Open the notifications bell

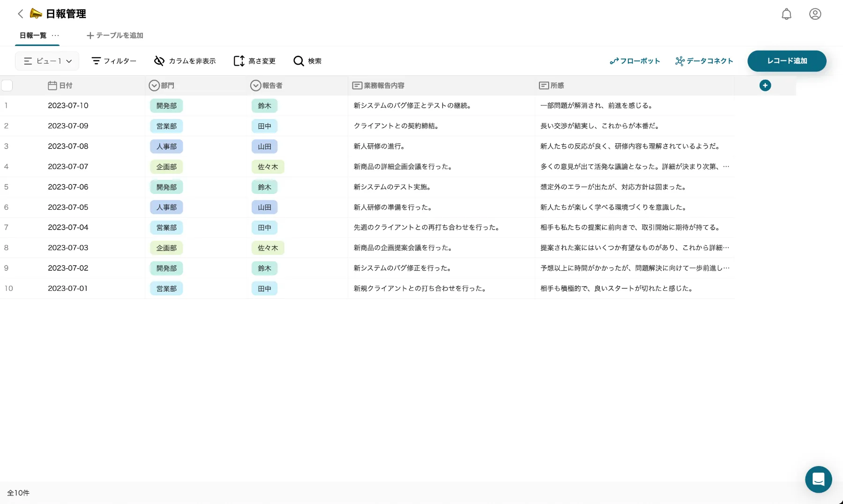coord(786,14)
